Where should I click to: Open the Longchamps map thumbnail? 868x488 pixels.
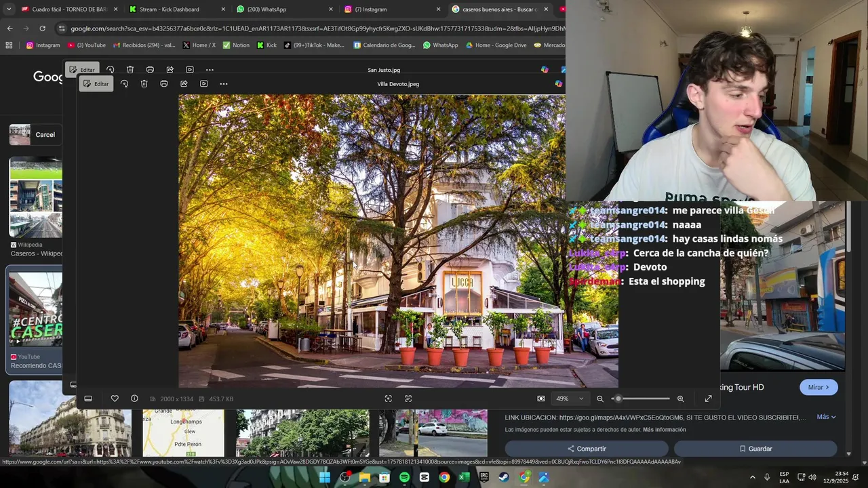(x=183, y=433)
